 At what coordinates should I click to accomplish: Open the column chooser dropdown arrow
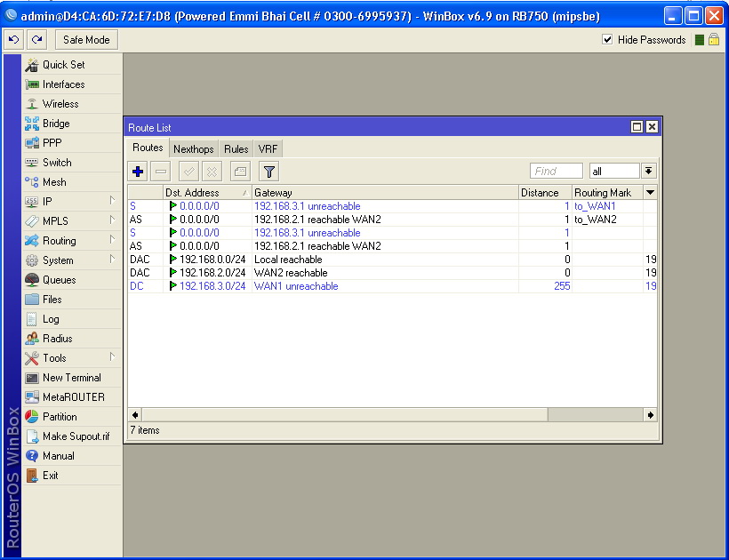(651, 192)
